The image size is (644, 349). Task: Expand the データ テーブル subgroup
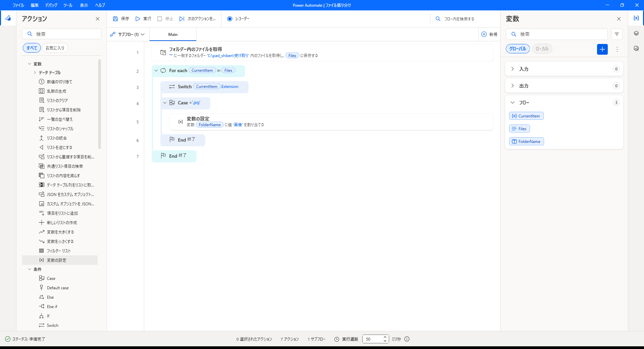(35, 72)
